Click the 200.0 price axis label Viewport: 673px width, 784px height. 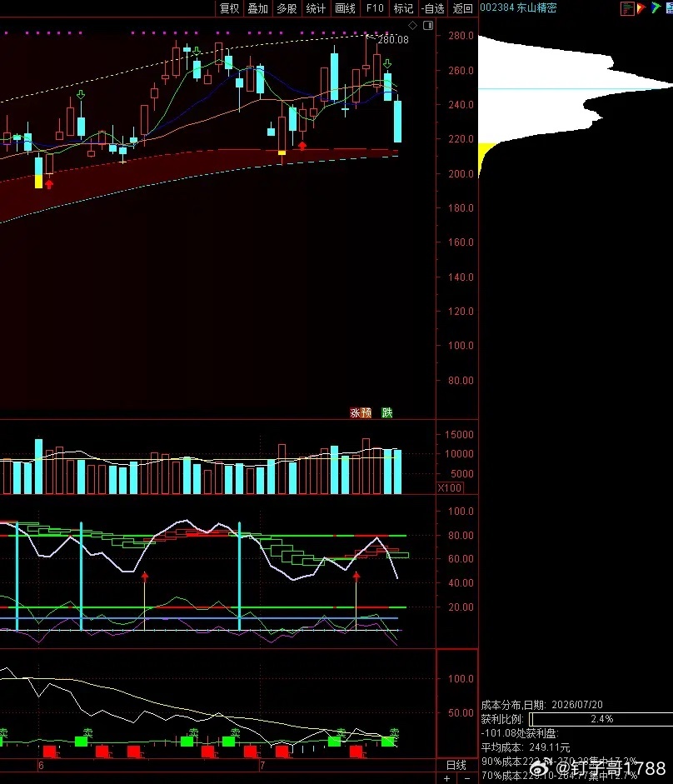tap(461, 174)
